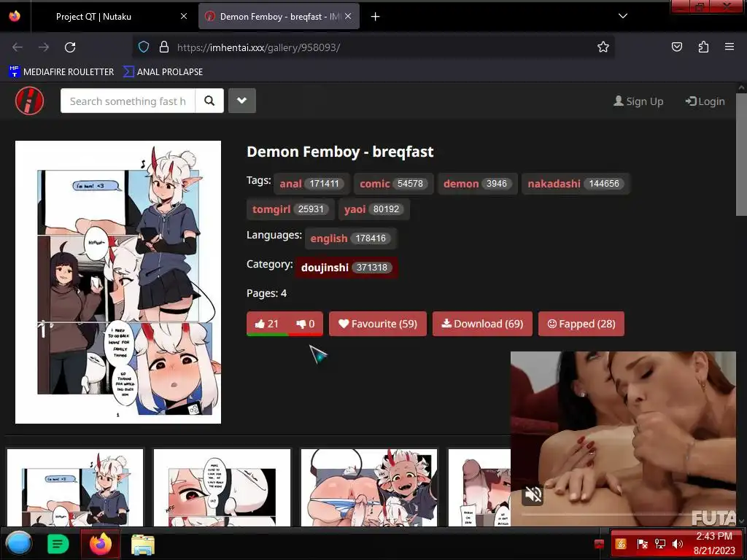
Task: Open a new browser tab
Action: (376, 17)
